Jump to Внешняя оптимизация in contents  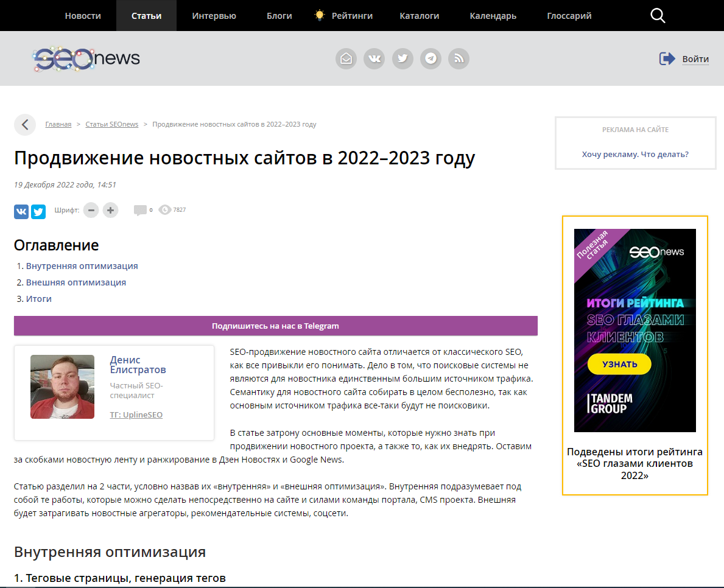76,282
